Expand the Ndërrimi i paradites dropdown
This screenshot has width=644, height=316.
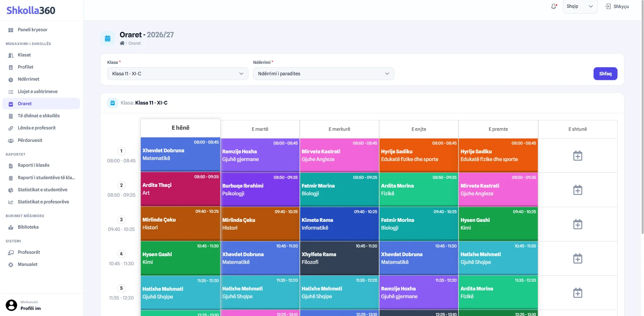click(323, 74)
